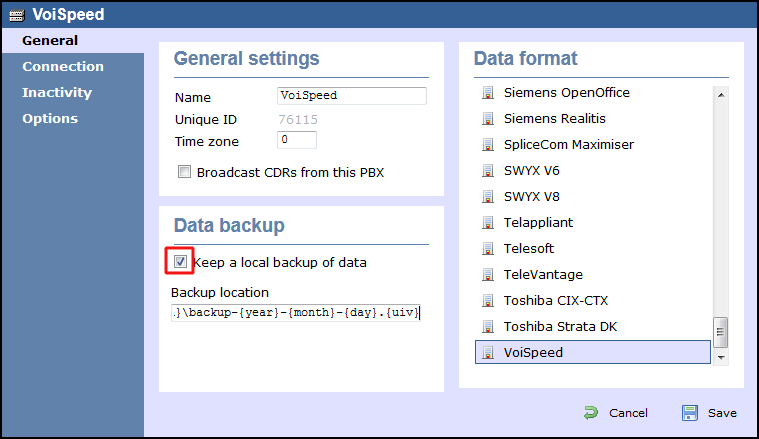759x439 pixels.
Task: Switch to the Inactivity tab
Action: 57,92
